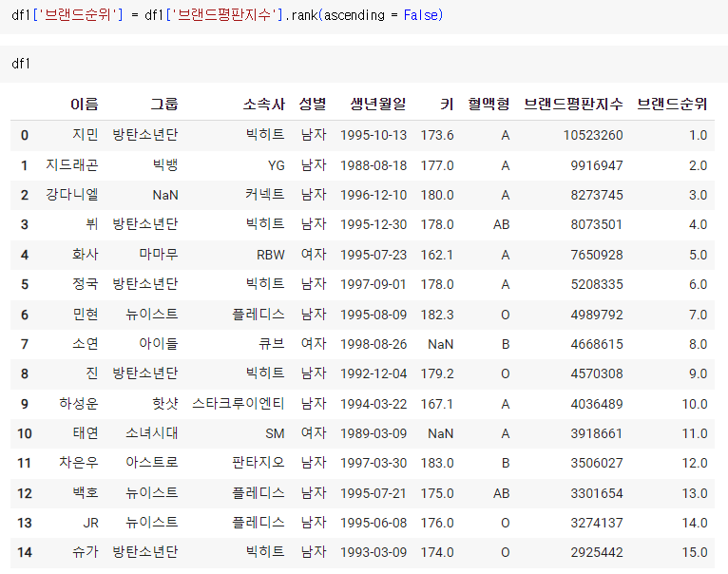The height and width of the screenshot is (574, 728).
Task: Select the name cell 차은우
Action: click(79, 463)
